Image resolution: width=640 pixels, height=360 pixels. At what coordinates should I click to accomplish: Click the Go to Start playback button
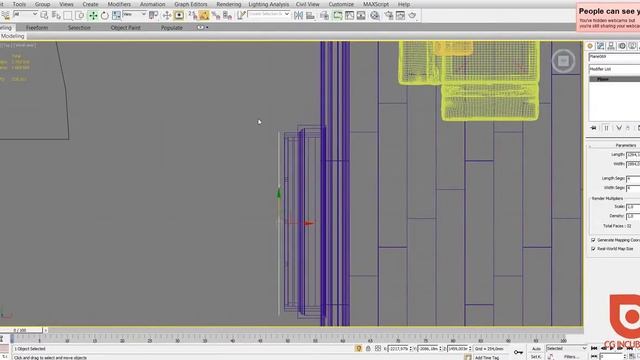[594, 348]
